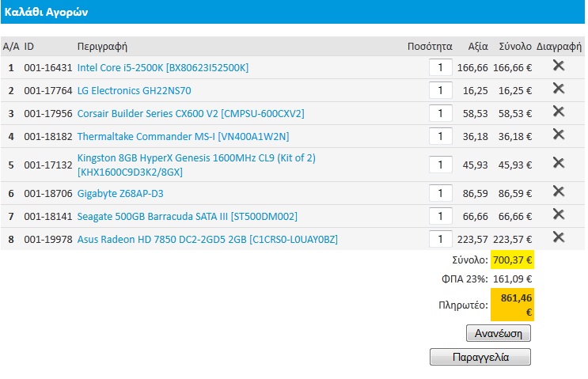Remove Thermaltake Commander MS-I from cart

click(559, 135)
